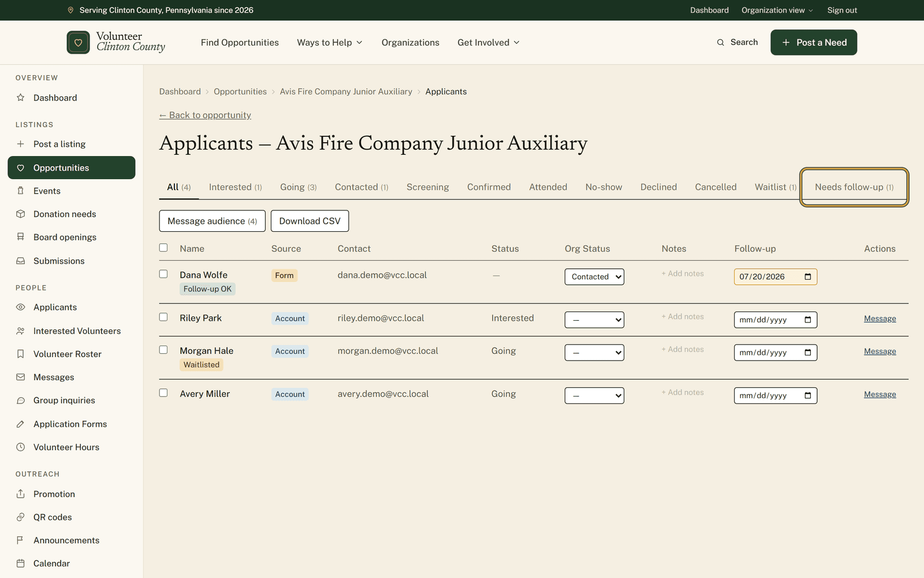Follow the Back to opportunity link
This screenshot has height=578, width=924.
click(x=205, y=115)
